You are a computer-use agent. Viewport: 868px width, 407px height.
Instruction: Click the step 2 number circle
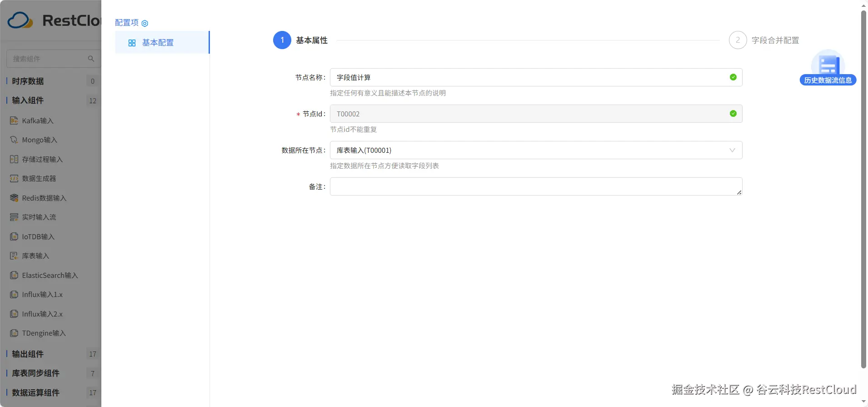738,40
